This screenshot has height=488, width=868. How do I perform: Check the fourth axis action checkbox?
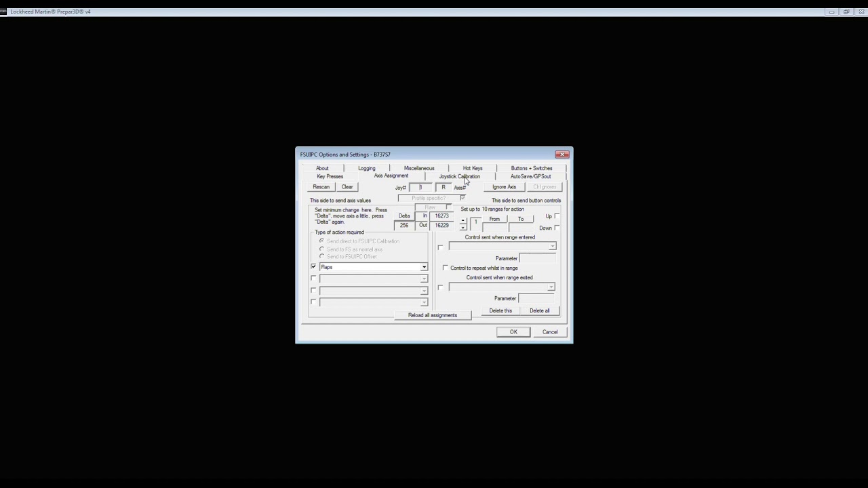(313, 302)
